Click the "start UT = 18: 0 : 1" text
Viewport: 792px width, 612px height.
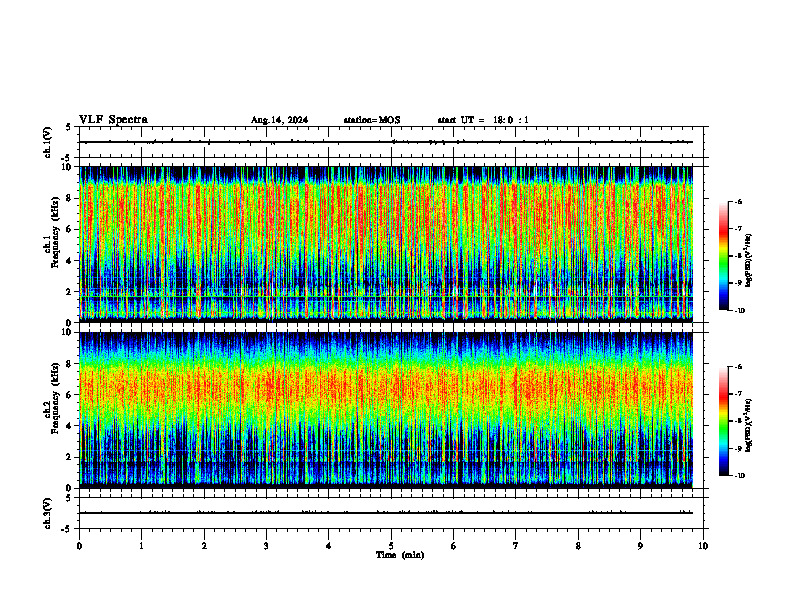[x=483, y=120]
